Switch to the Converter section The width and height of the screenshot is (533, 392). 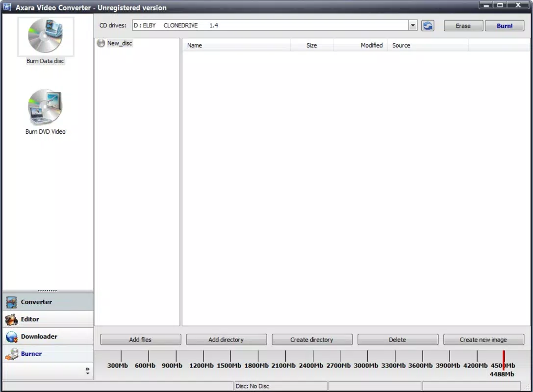click(x=48, y=302)
